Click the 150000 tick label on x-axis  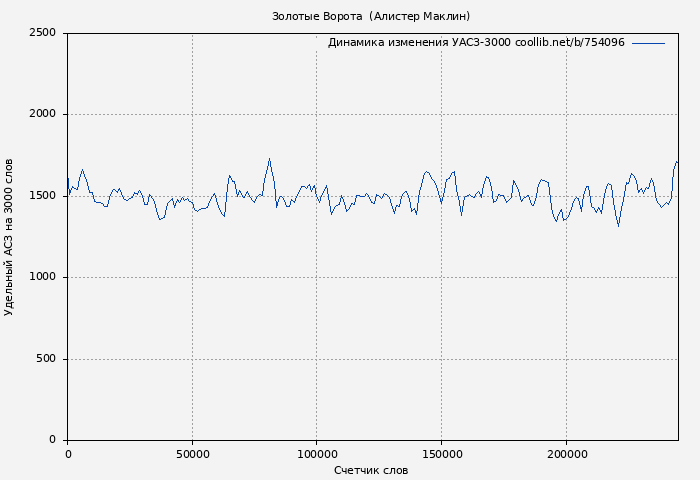442,454
